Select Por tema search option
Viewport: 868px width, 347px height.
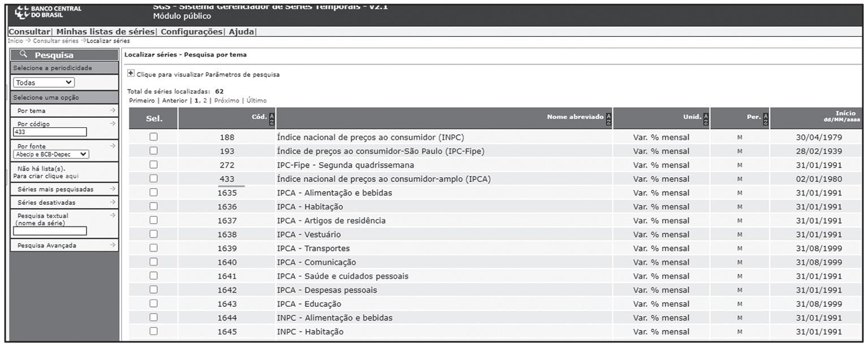coord(32,110)
